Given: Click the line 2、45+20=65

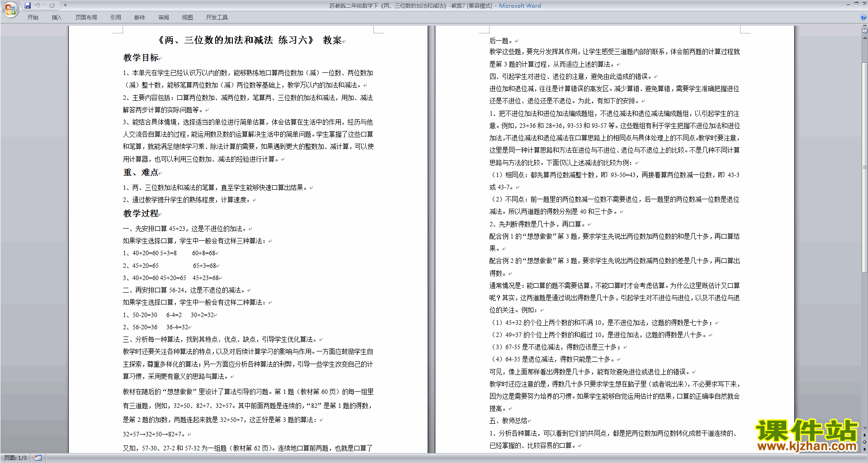Looking at the screenshot, I should [170, 266].
